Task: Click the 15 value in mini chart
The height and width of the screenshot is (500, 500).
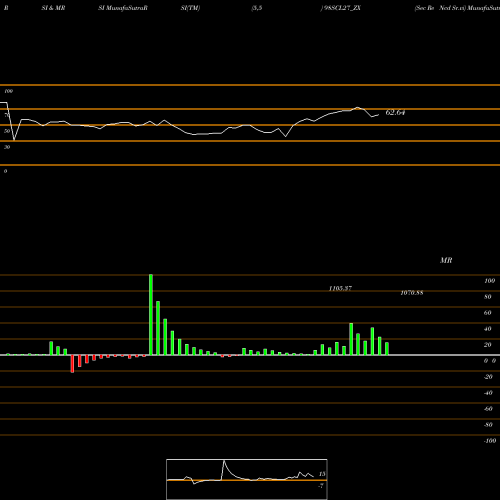Action: tap(322, 474)
